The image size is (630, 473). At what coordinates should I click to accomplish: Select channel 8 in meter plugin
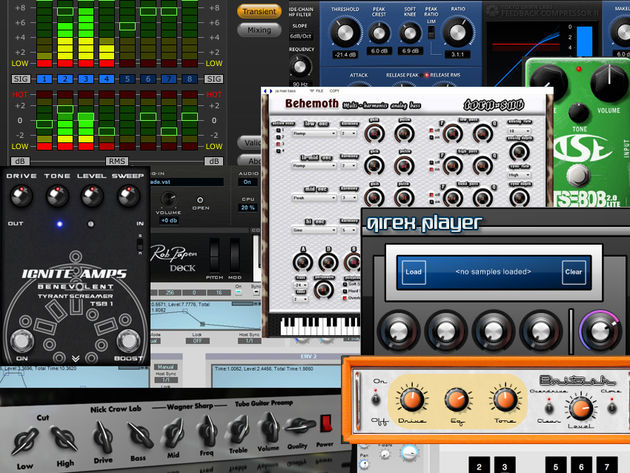coord(190,79)
